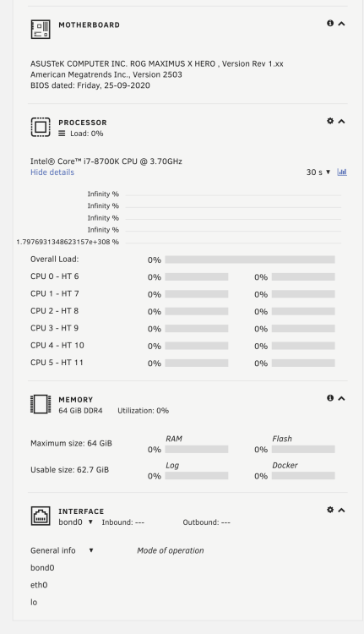Open the General info dropdown
Viewport: 364px width, 634px height.
tap(62, 550)
